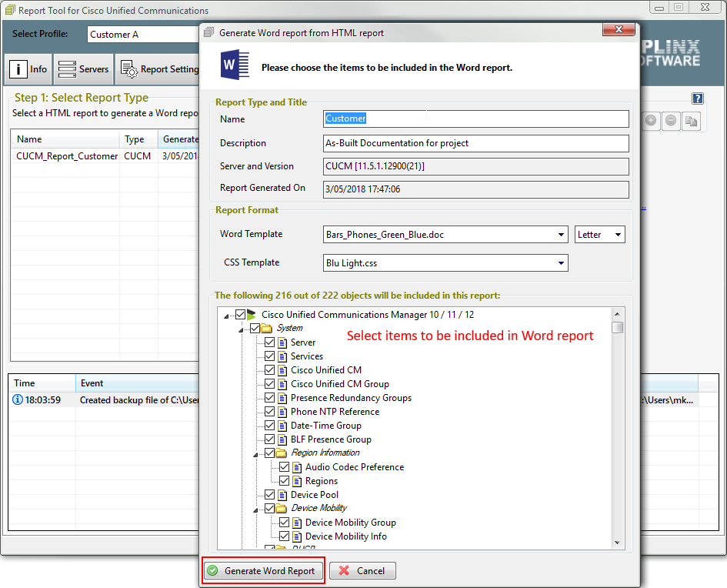727x588 pixels.
Task: Click the tree scrollbar down arrow
Action: (617, 543)
